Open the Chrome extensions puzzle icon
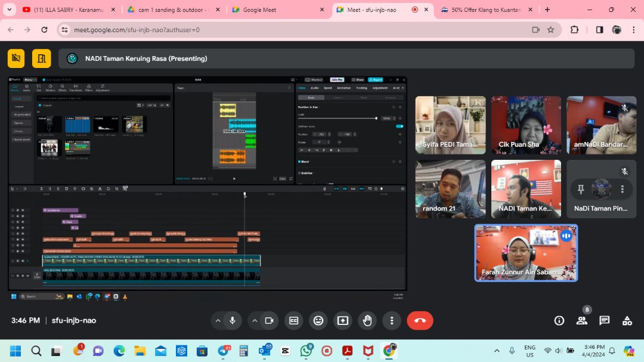 tap(574, 30)
